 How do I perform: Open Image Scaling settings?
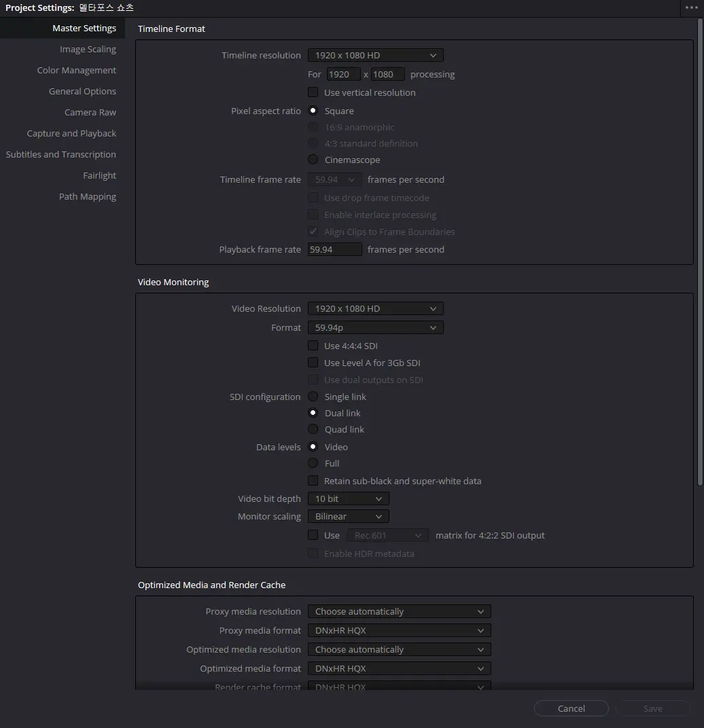point(88,49)
